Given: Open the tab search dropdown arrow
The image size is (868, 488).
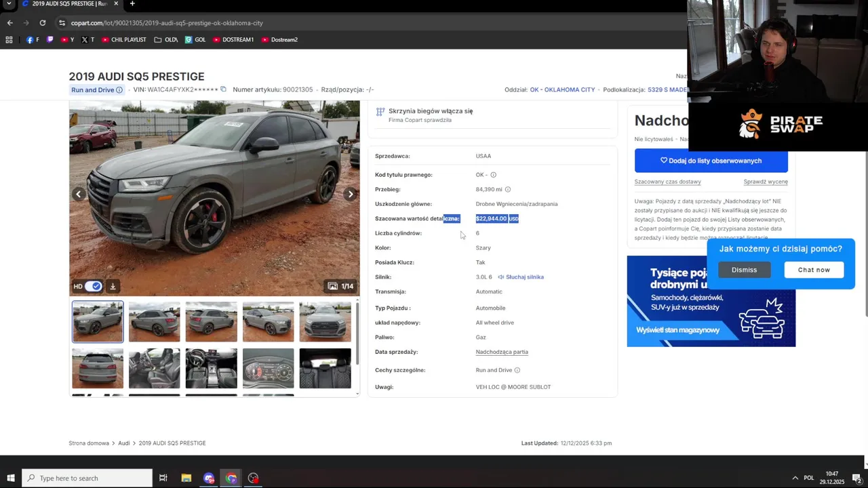Looking at the screenshot, I should pyautogui.click(x=9, y=3).
